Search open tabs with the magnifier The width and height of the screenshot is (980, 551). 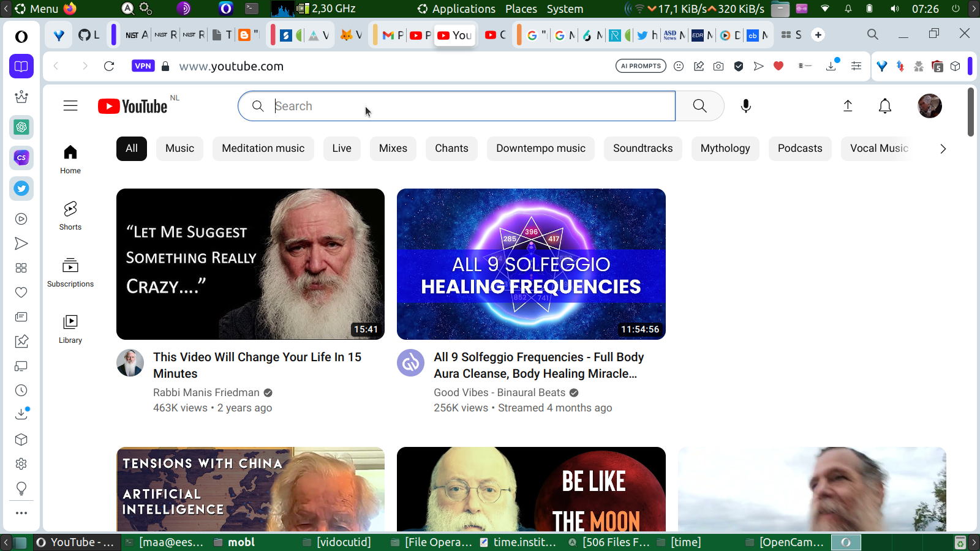pyautogui.click(x=873, y=34)
